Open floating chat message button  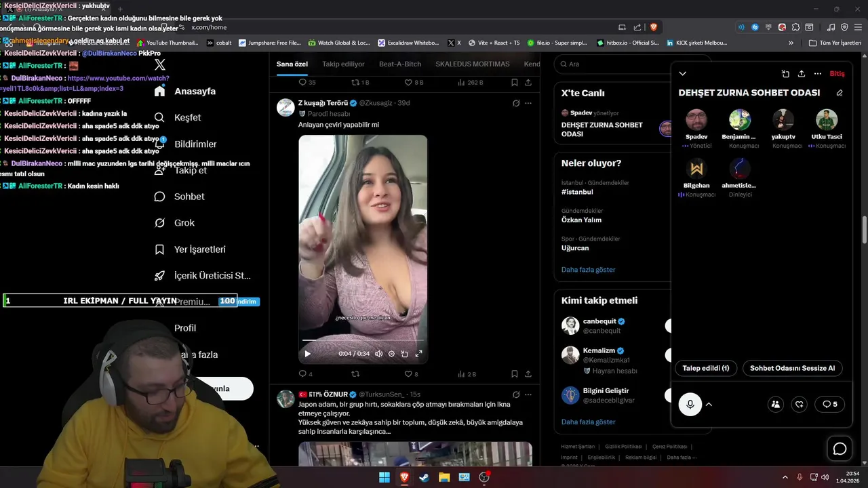pos(840,449)
